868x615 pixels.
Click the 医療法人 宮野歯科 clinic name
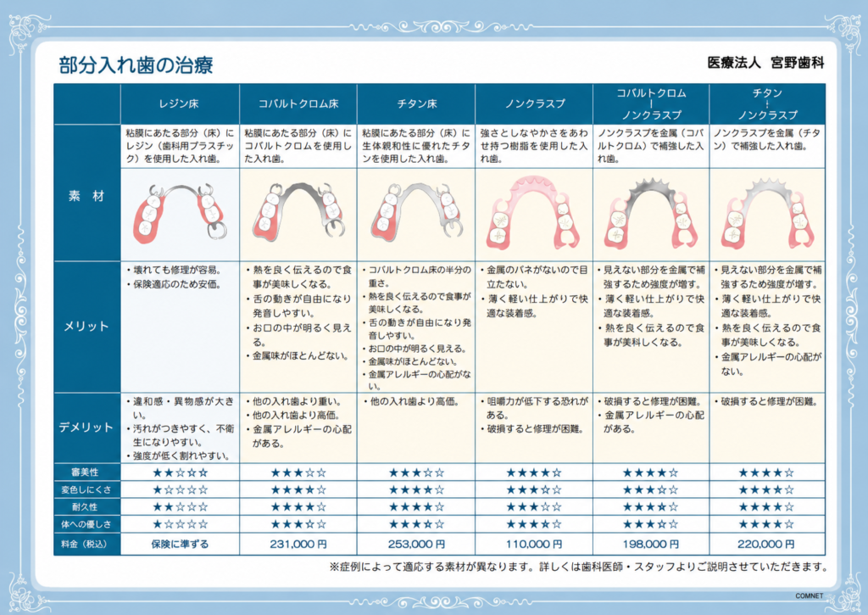click(765, 63)
